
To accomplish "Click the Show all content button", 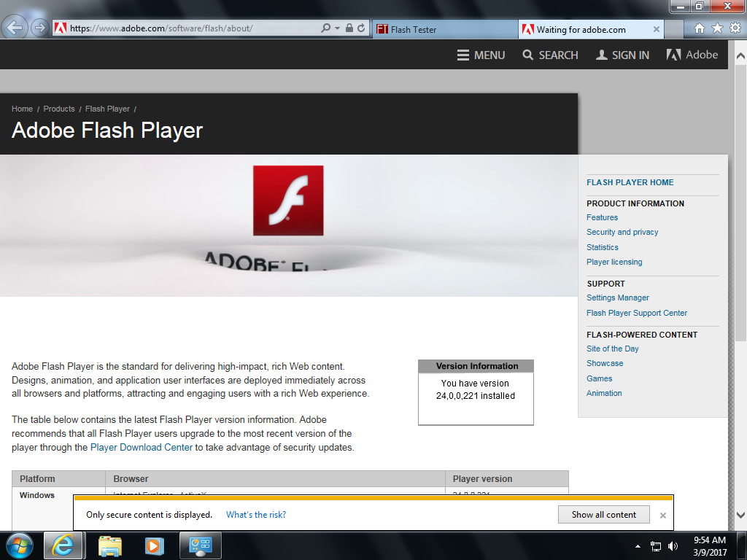I will tap(603, 515).
